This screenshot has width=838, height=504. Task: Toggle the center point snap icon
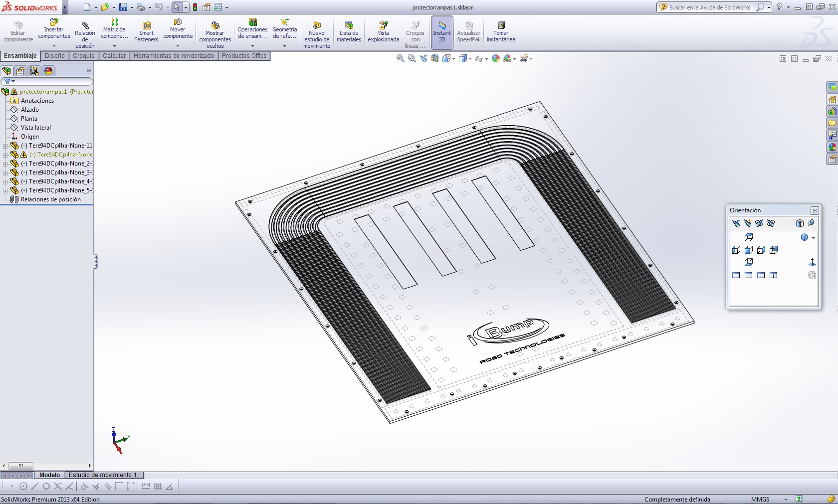point(23,487)
